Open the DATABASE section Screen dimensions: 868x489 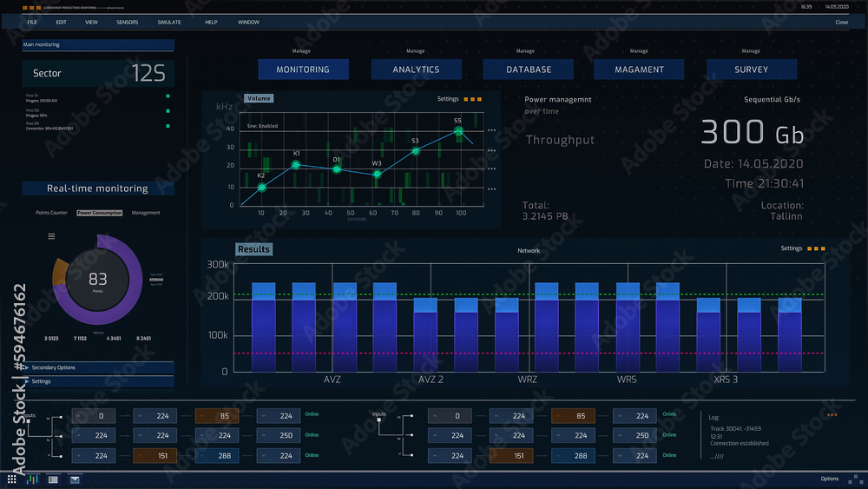pyautogui.click(x=528, y=69)
